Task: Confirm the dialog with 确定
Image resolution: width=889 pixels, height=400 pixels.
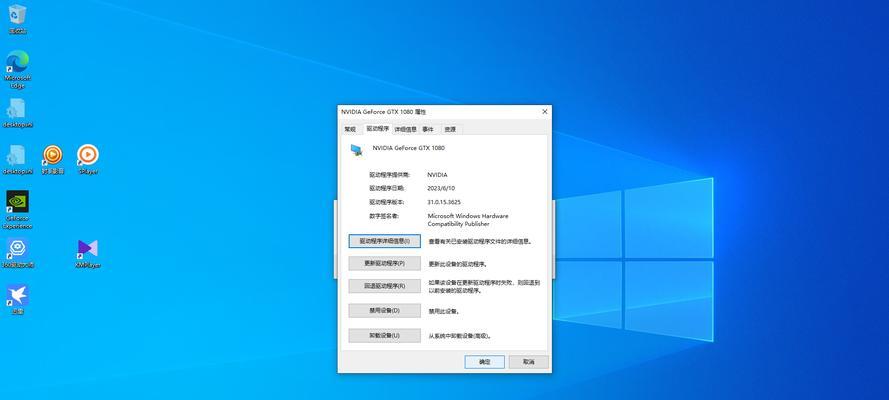Action: click(x=485, y=361)
